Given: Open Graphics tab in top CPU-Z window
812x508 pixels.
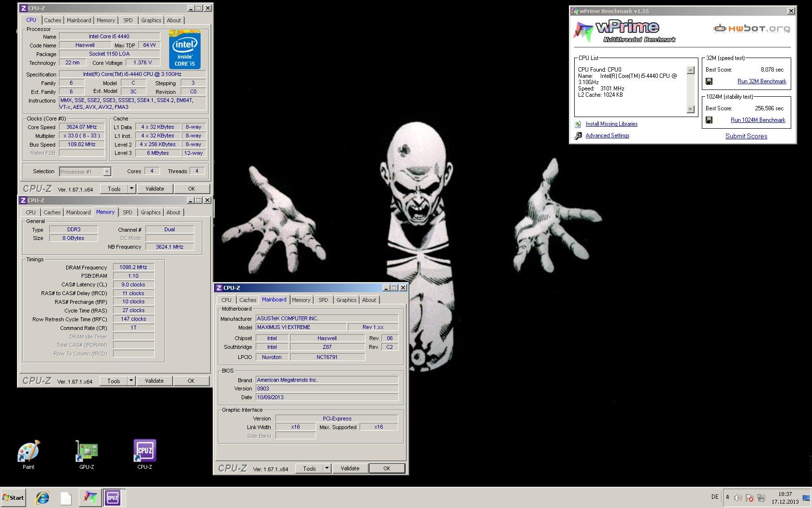Looking at the screenshot, I should (x=151, y=20).
